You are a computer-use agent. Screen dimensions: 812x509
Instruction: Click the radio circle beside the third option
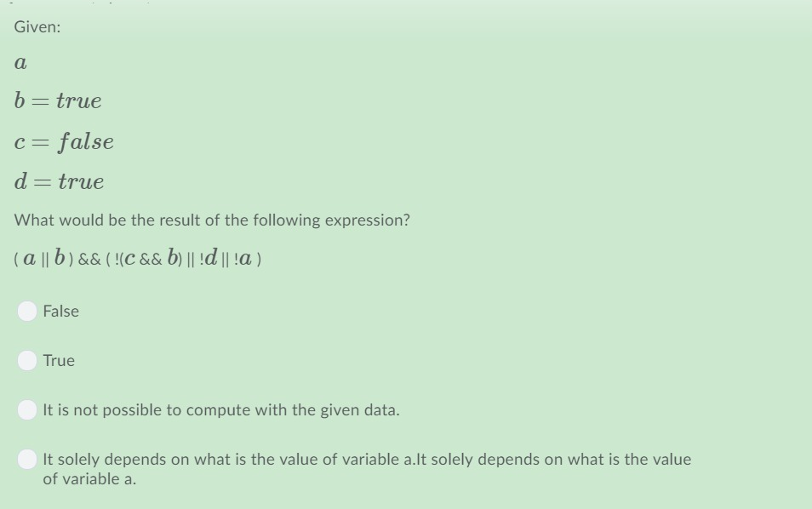(x=27, y=409)
